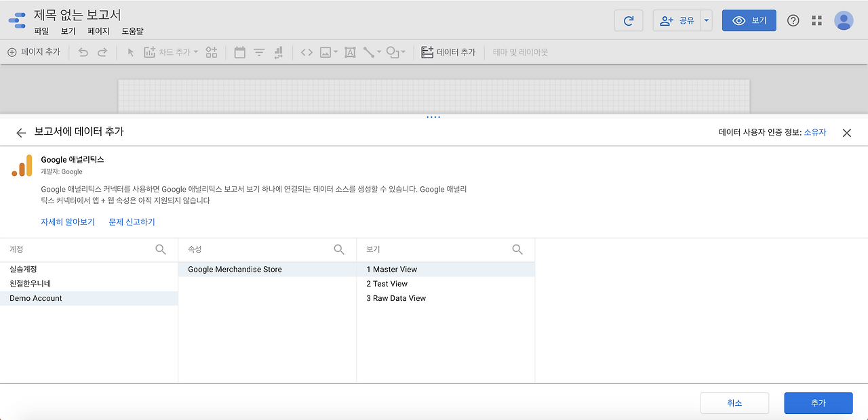Open the 문제 신고하기 link

coord(132,222)
